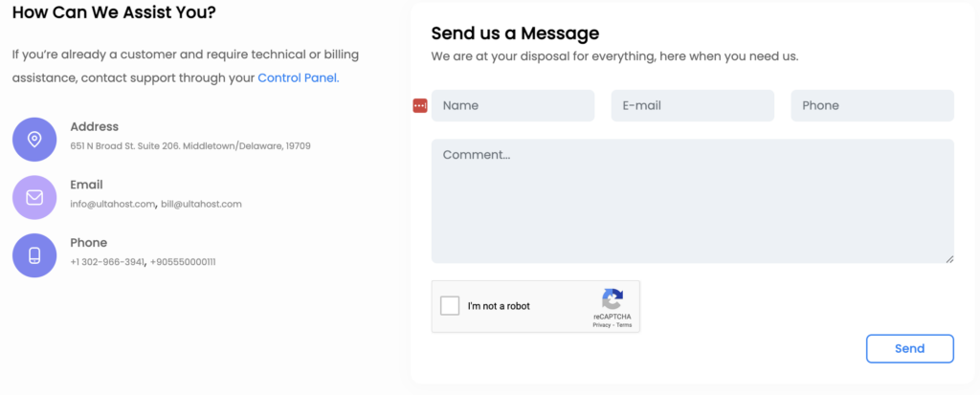Click the red password manager icon
Viewport: 980px width, 395px height.
click(420, 105)
